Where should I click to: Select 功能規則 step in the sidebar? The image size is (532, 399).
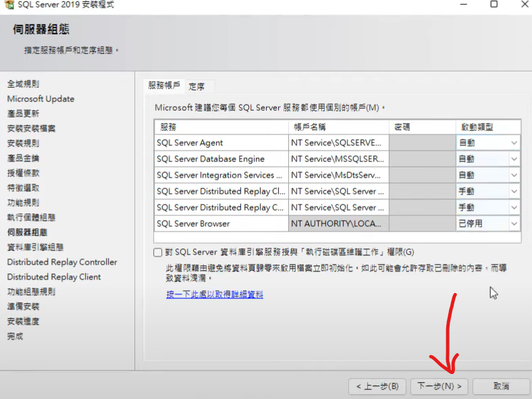[23, 203]
